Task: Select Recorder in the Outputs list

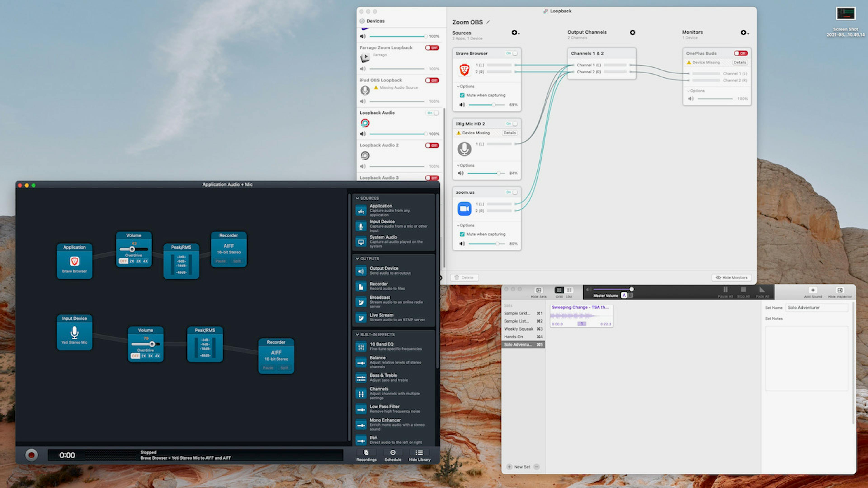Action: [394, 286]
